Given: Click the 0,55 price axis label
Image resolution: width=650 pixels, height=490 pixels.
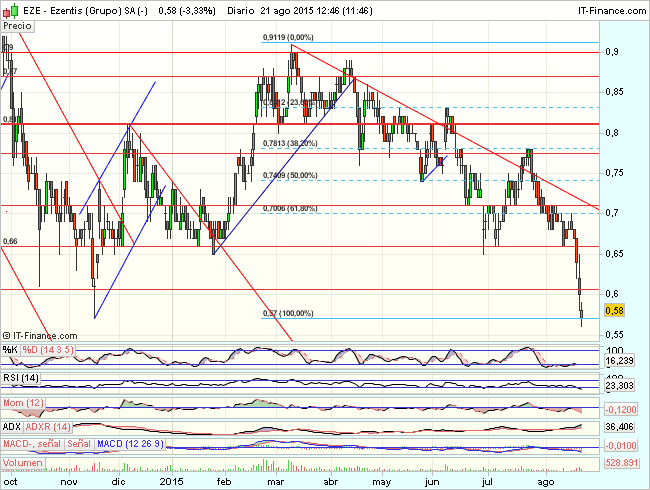Looking at the screenshot, I should pyautogui.click(x=614, y=335).
